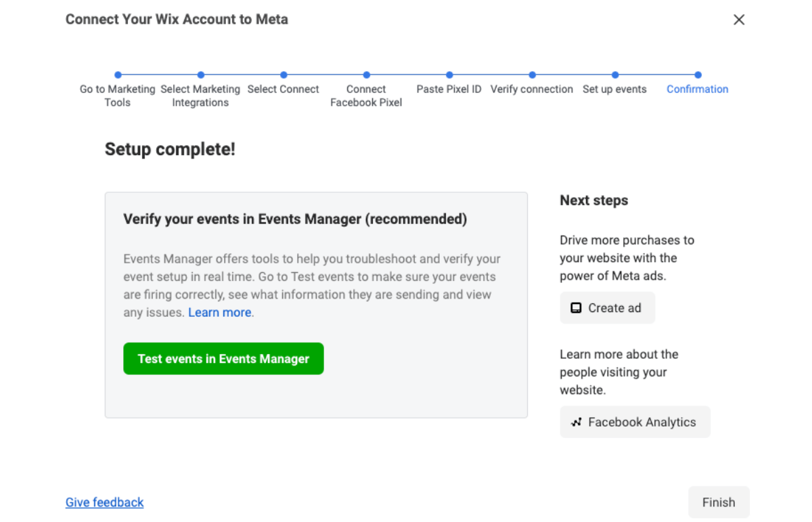Open the Learn more link
Screen dimensions: 812x522
[220, 313]
